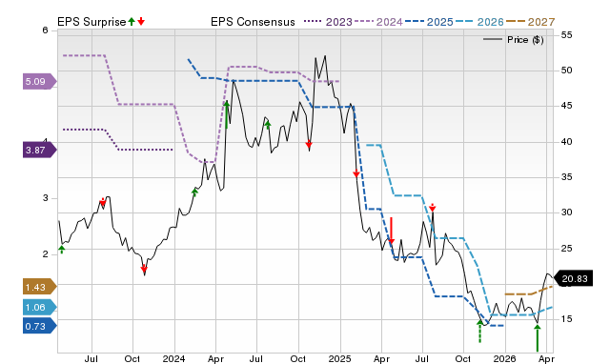Viewport: 610px width, 364px height.
Task: Click the Price ($) legend entry
Action: coord(514,40)
